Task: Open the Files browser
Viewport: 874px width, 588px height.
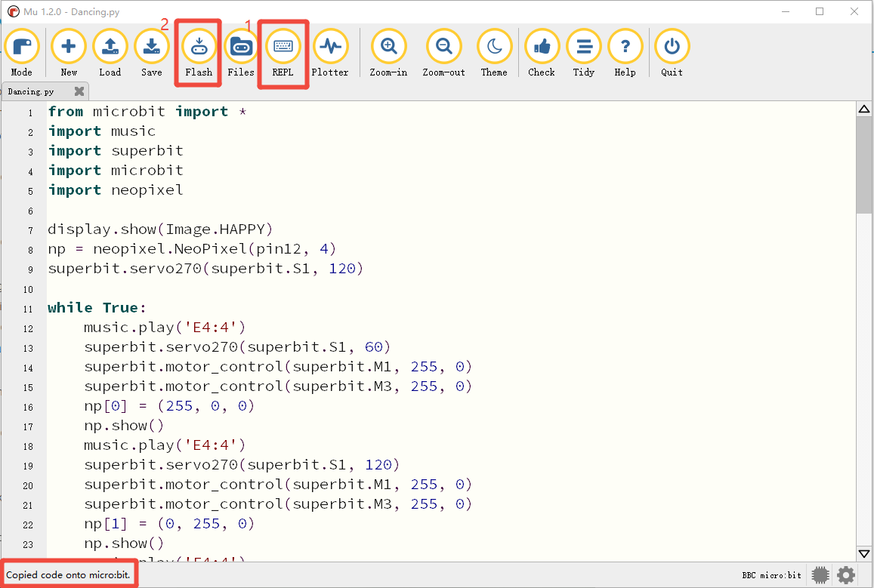Action: (x=241, y=54)
